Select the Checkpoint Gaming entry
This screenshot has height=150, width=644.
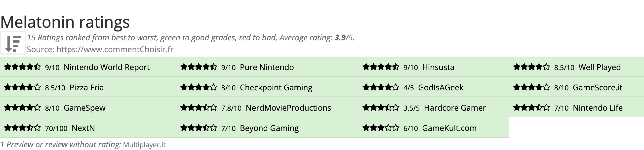[276, 87]
